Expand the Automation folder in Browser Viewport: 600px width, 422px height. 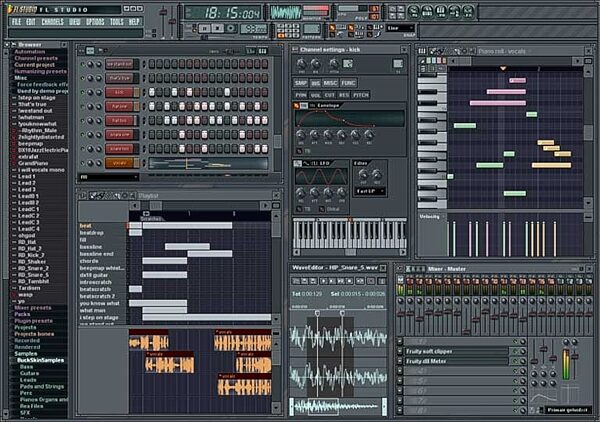click(x=29, y=52)
